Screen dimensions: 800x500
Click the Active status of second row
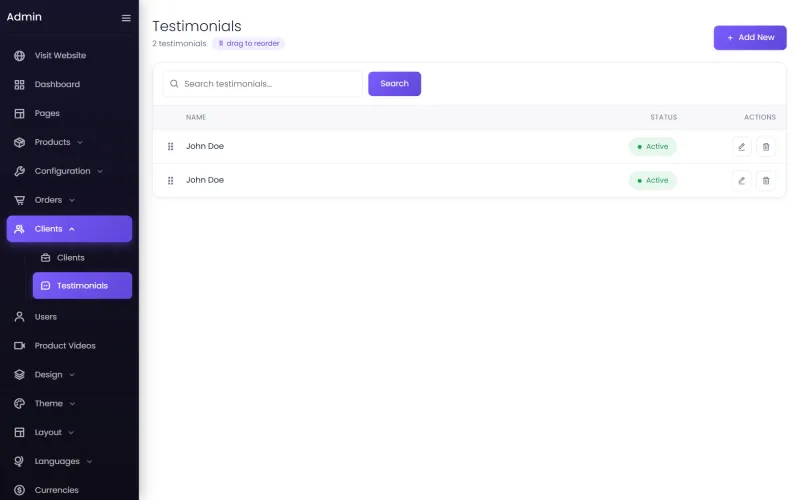click(x=653, y=181)
